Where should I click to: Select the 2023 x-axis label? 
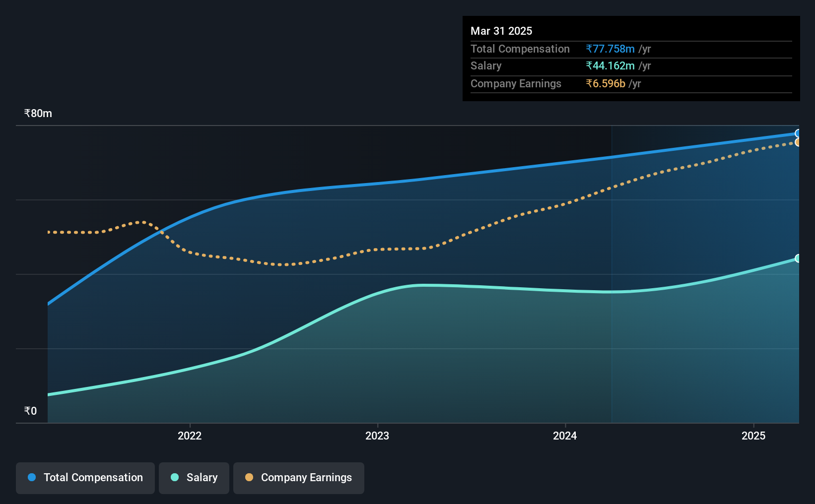tap(377, 436)
